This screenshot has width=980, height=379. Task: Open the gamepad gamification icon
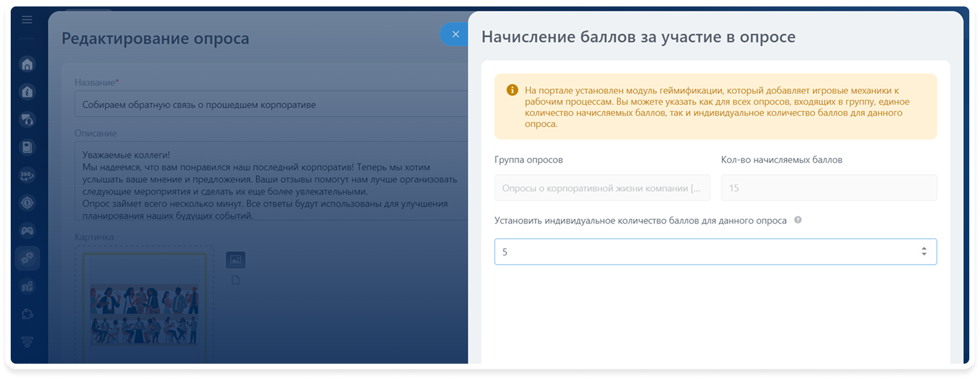(27, 231)
